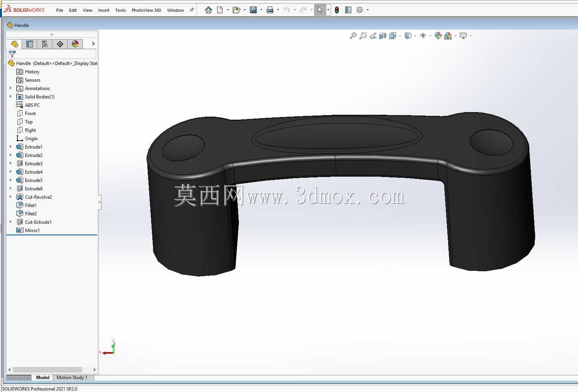Select the Handle root part node
Viewport: 578px width, 392px height.
(x=52, y=63)
